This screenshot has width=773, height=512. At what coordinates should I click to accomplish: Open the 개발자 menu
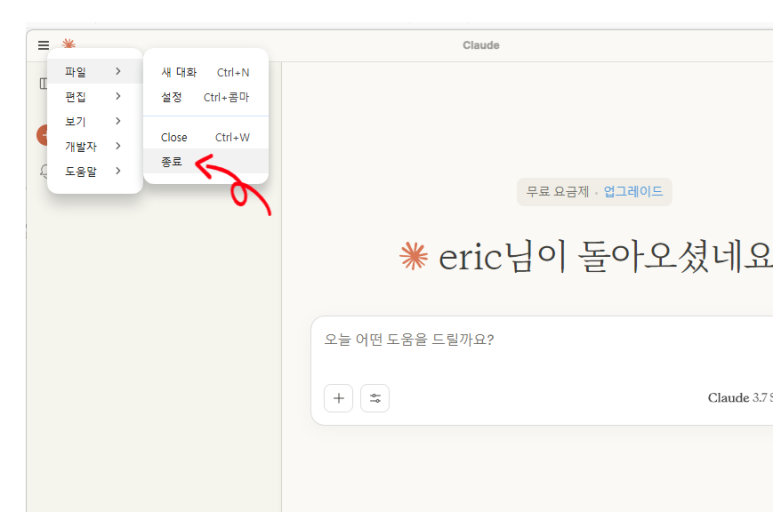coord(95,146)
